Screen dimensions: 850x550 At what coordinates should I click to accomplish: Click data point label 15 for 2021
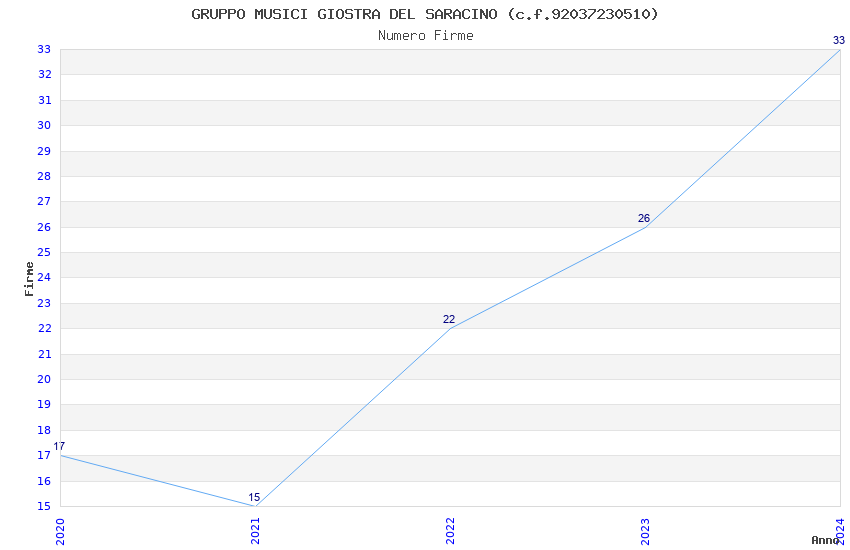tap(254, 497)
